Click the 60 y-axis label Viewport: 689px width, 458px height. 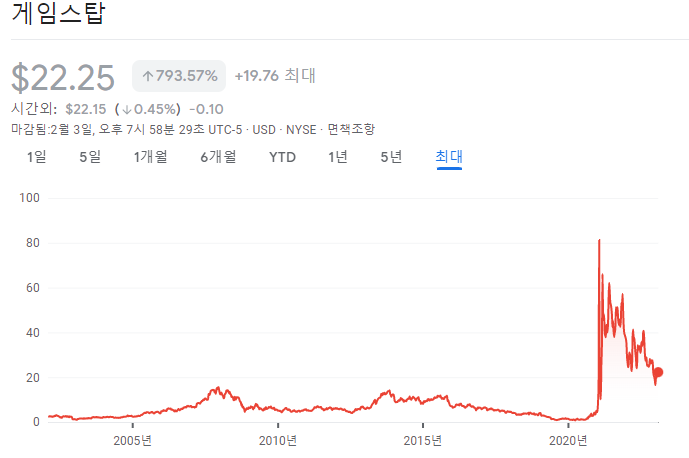click(x=33, y=288)
